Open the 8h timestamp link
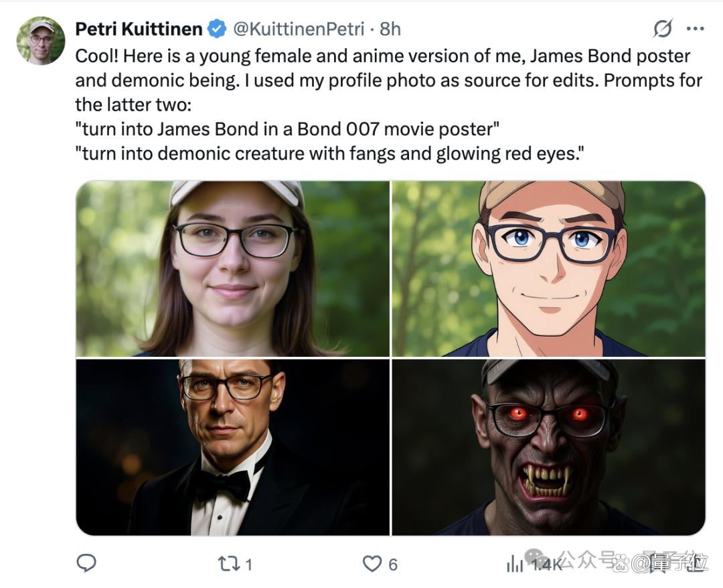723x588 pixels. click(390, 29)
